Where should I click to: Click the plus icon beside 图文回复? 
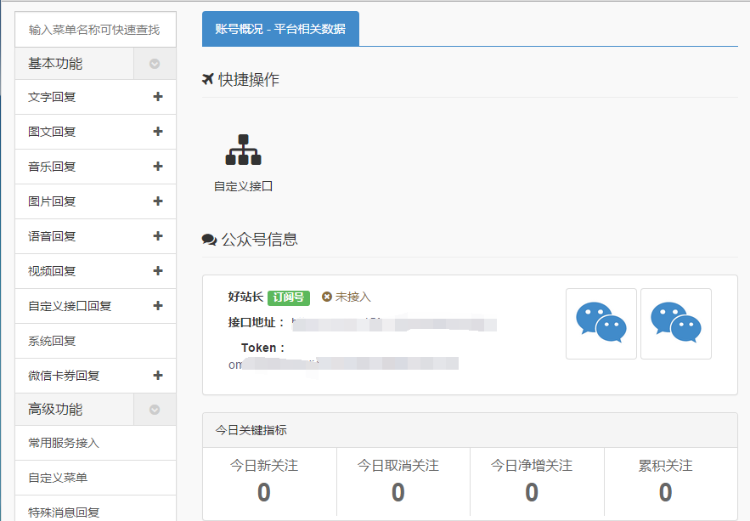[x=158, y=132]
